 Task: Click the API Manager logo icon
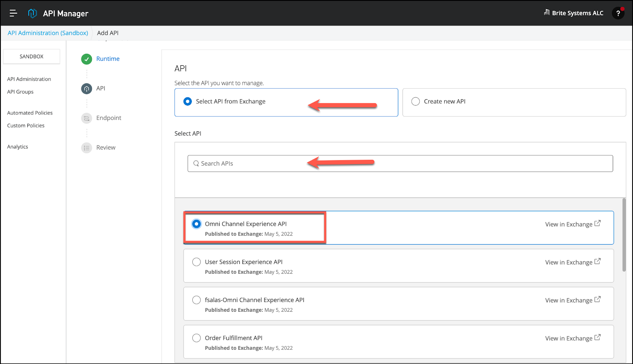tap(32, 13)
